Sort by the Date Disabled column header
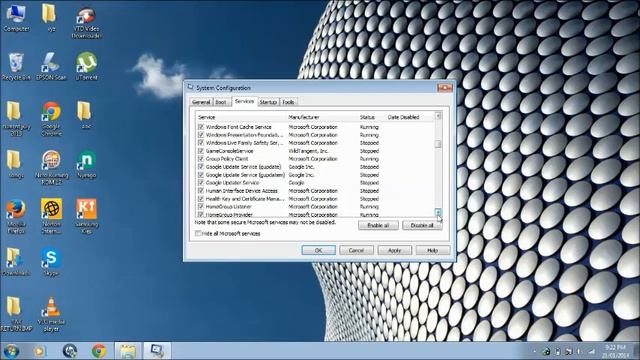Screen dimensions: 640x360 click(410, 117)
